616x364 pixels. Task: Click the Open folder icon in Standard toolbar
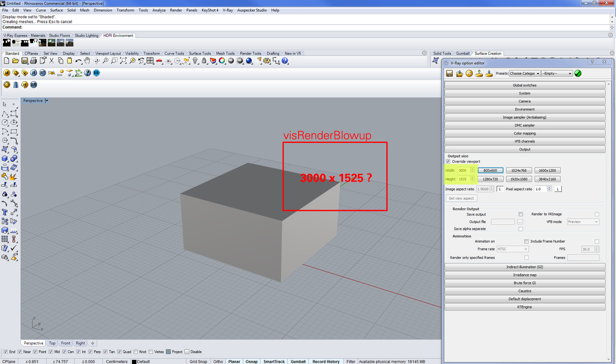(15, 61)
